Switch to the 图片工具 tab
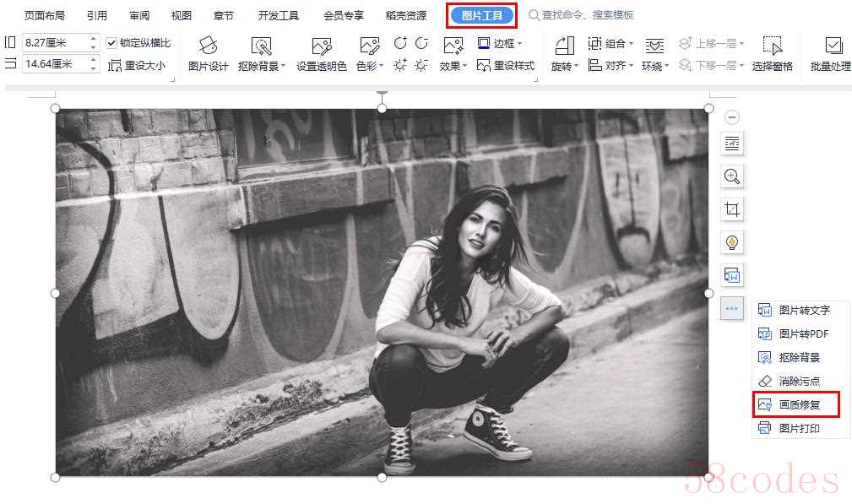The width and height of the screenshot is (852, 504). (x=481, y=15)
